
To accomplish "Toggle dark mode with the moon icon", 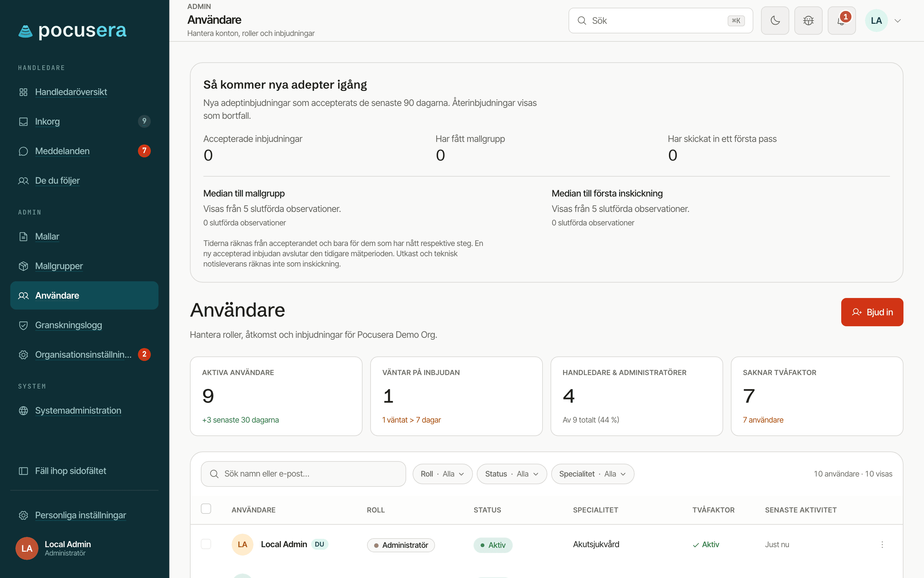I will pyautogui.click(x=775, y=21).
